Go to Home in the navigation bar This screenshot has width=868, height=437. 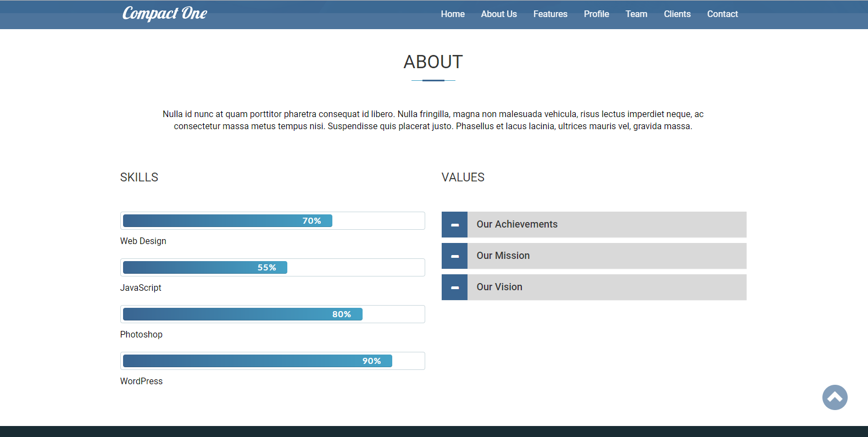click(452, 14)
